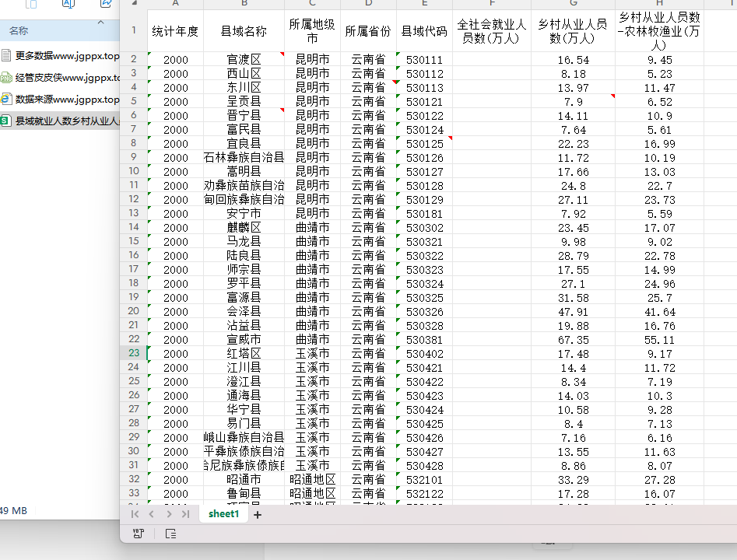The width and height of the screenshot is (737, 560).
Task: Click value cell 47.91
Action: (x=573, y=311)
